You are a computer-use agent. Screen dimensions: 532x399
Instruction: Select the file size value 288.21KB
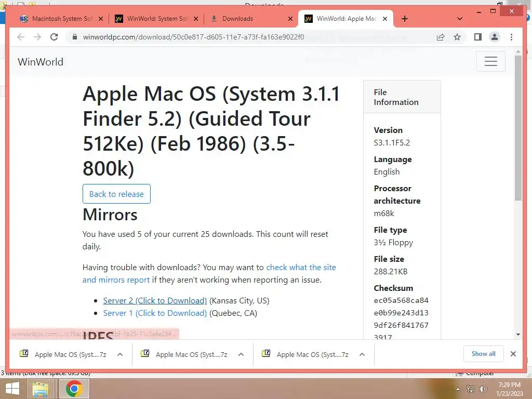click(x=391, y=271)
